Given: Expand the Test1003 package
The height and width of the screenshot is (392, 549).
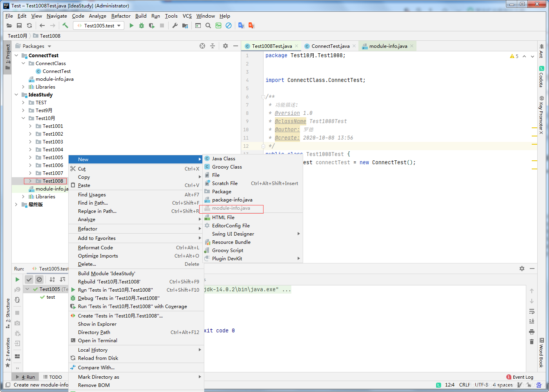Looking at the screenshot, I should (x=31, y=142).
